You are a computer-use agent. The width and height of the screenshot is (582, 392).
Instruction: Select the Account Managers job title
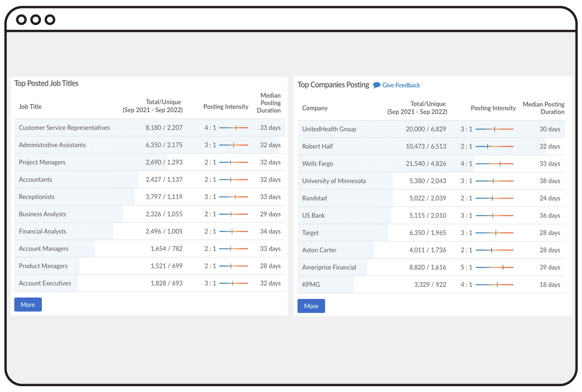(44, 248)
